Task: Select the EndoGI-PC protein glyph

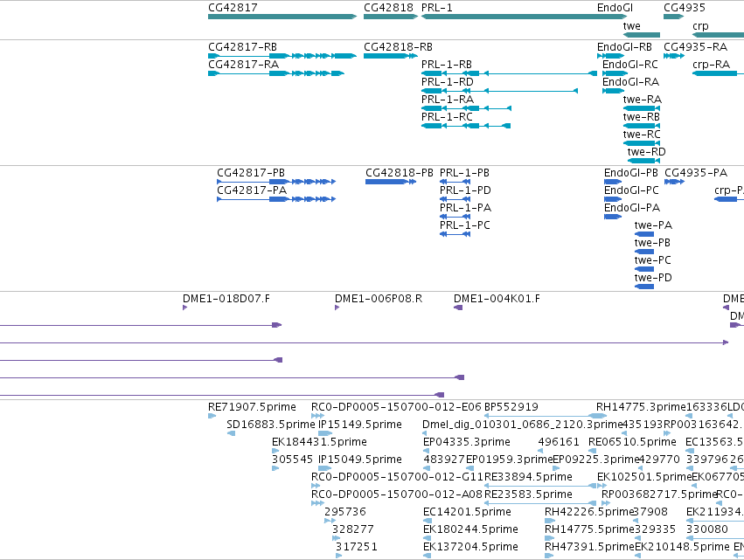Action: [613, 199]
